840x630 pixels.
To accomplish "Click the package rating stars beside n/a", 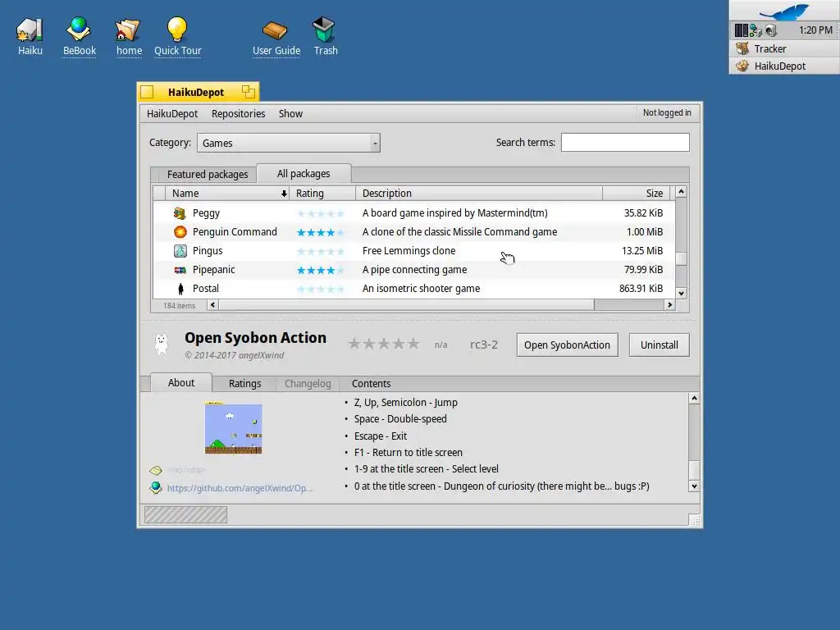I will click(384, 344).
